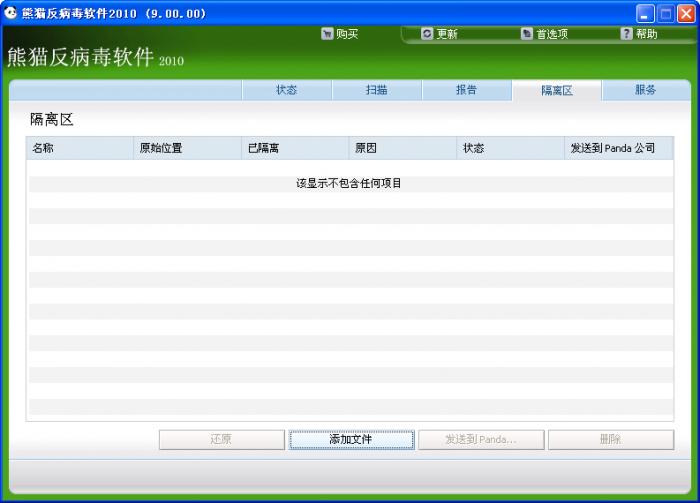Viewport: 700px width, 503px height.
Task: Click the question mark help icon
Action: click(627, 34)
